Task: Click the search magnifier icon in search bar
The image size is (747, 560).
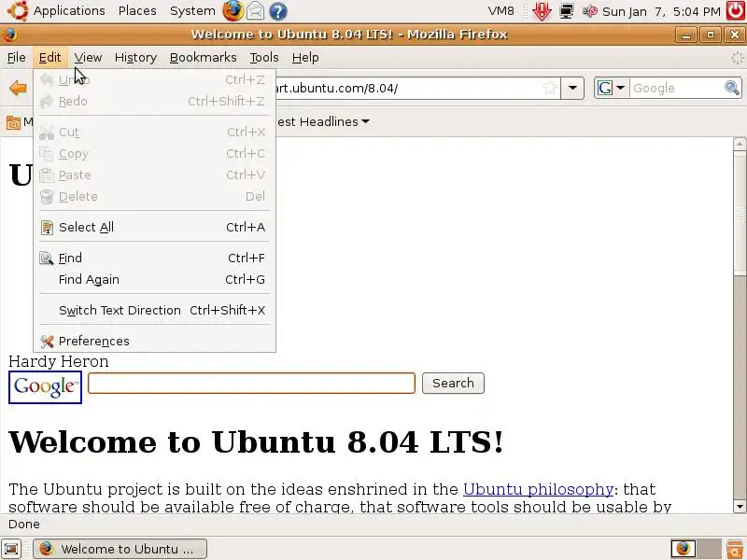Action: click(x=732, y=88)
